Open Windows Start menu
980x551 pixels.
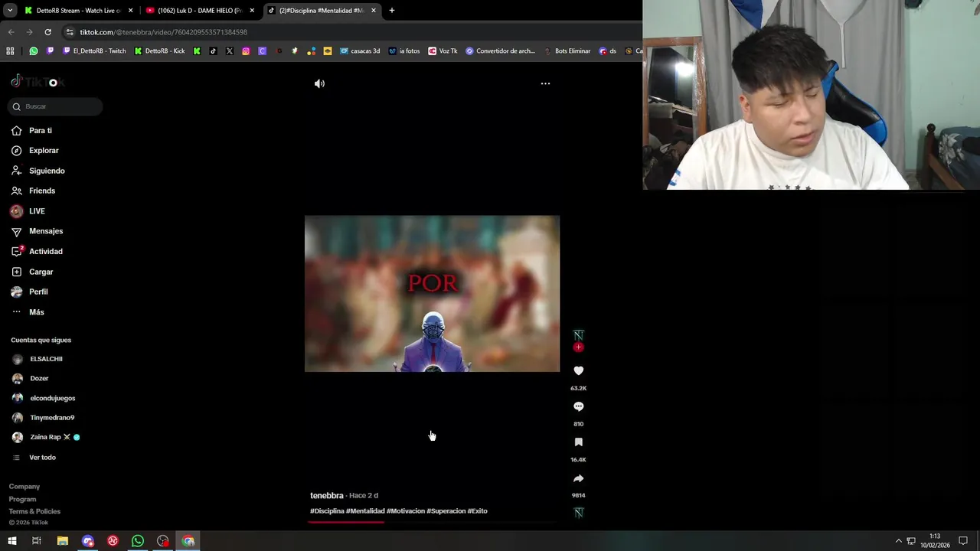coord(11,541)
